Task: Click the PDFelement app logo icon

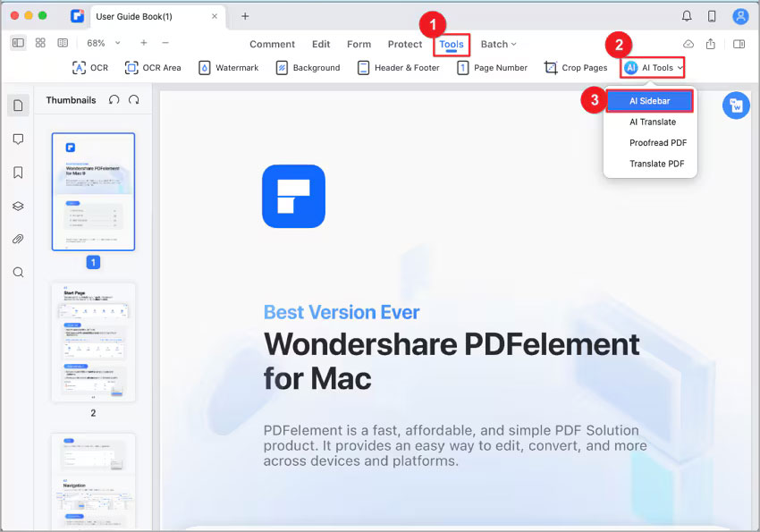Action: pyautogui.click(x=77, y=16)
